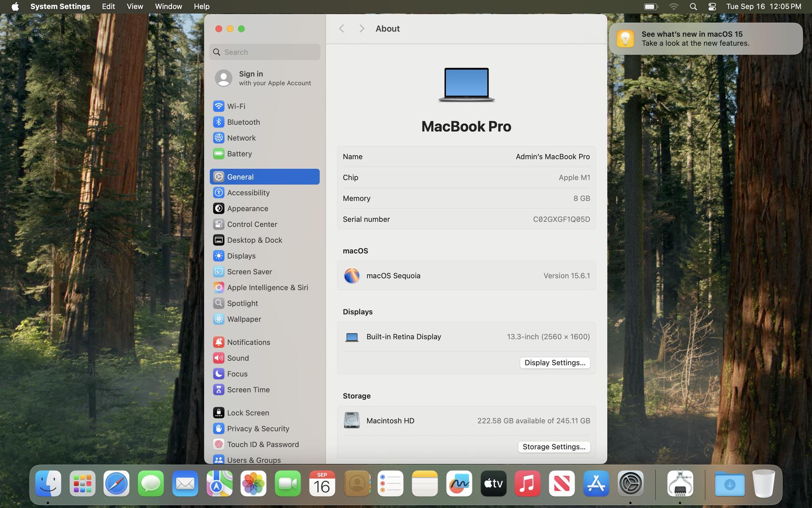Open Freeform from the Dock
This screenshot has width=812, height=508.
(459, 484)
